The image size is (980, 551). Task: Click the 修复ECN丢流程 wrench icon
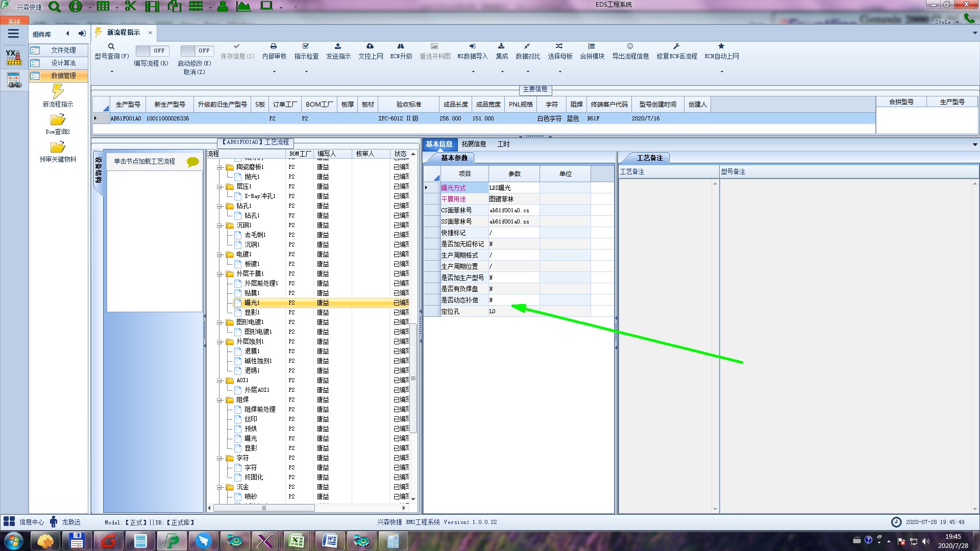point(676,46)
